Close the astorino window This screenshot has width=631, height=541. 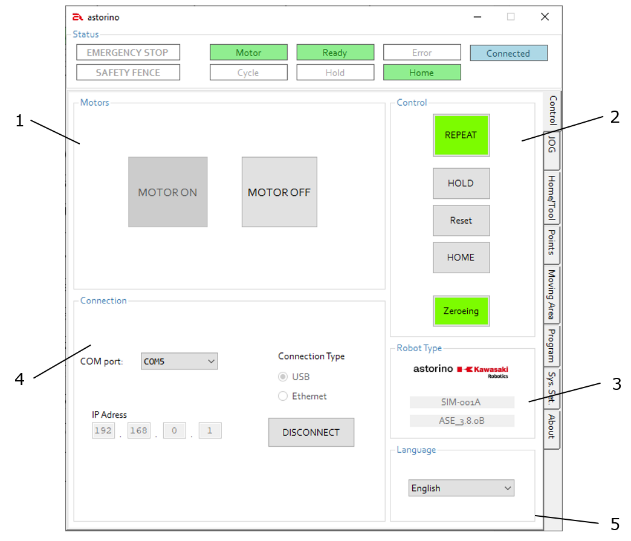545,17
